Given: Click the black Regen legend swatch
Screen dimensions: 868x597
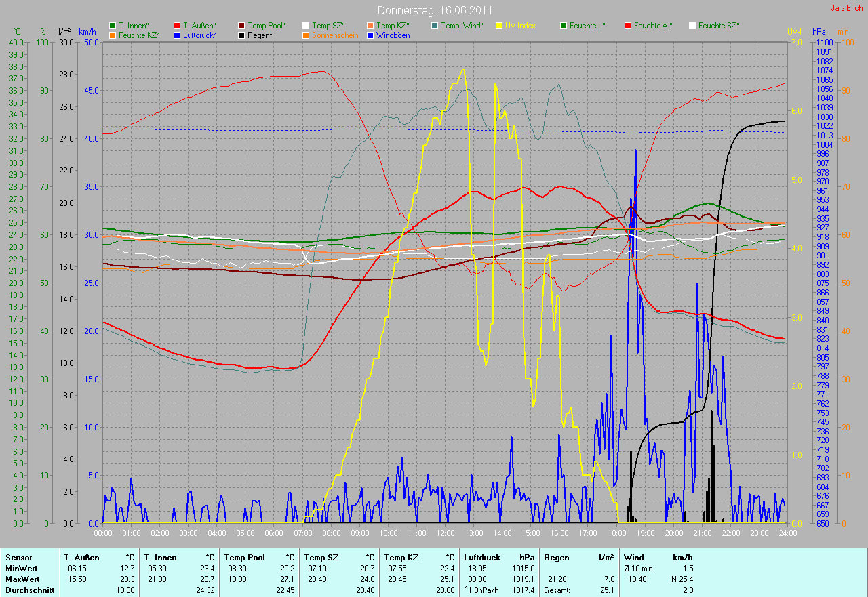Looking at the screenshot, I should click(x=241, y=35).
